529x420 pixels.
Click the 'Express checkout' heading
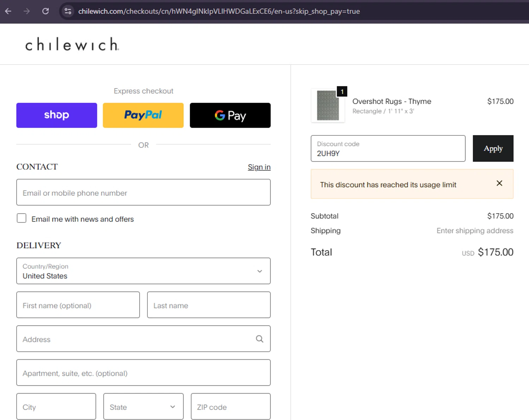144,91
